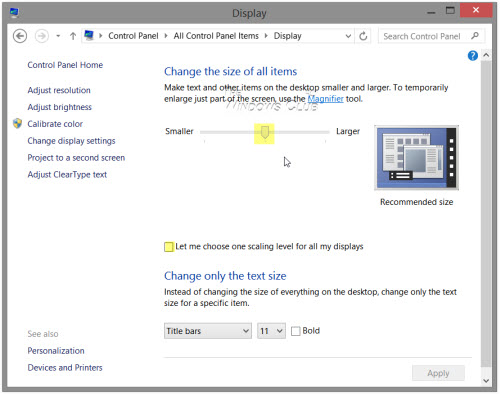The height and width of the screenshot is (394, 500).
Task: Refresh the address bar location
Action: point(363,36)
